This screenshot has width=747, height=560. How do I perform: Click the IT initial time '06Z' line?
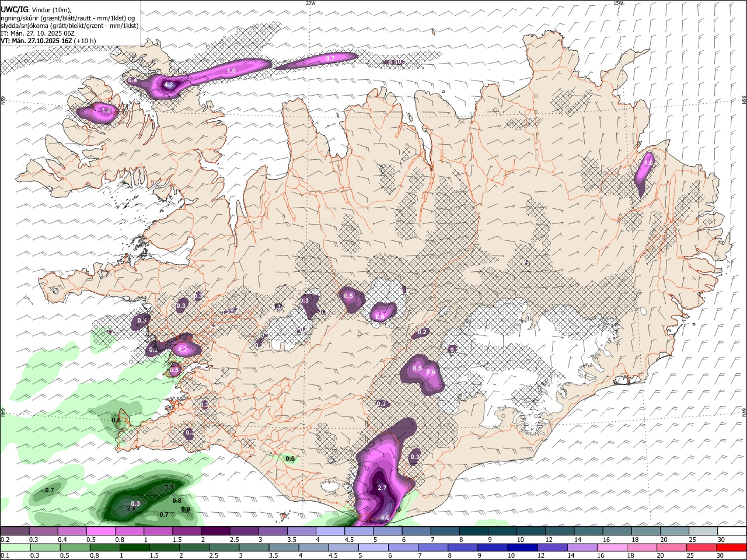[x=37, y=33]
